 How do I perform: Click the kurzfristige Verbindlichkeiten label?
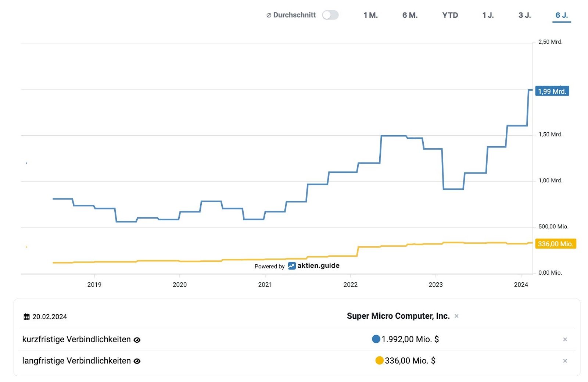[x=76, y=339]
